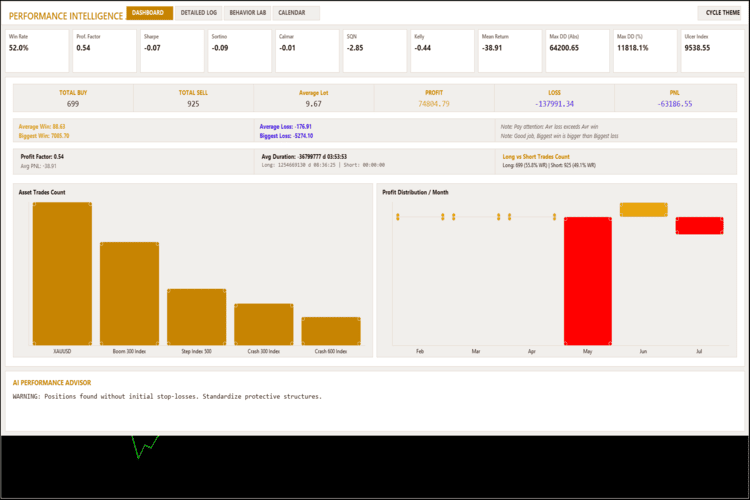Click the Profit Distribution / Month chart title
Image resolution: width=750 pixels, height=500 pixels.
(415, 192)
